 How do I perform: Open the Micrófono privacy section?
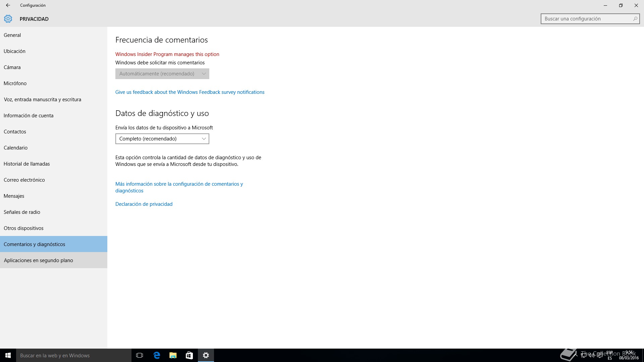(54, 83)
